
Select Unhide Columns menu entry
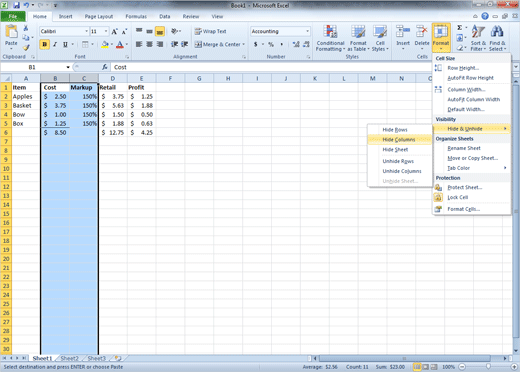[402, 171]
